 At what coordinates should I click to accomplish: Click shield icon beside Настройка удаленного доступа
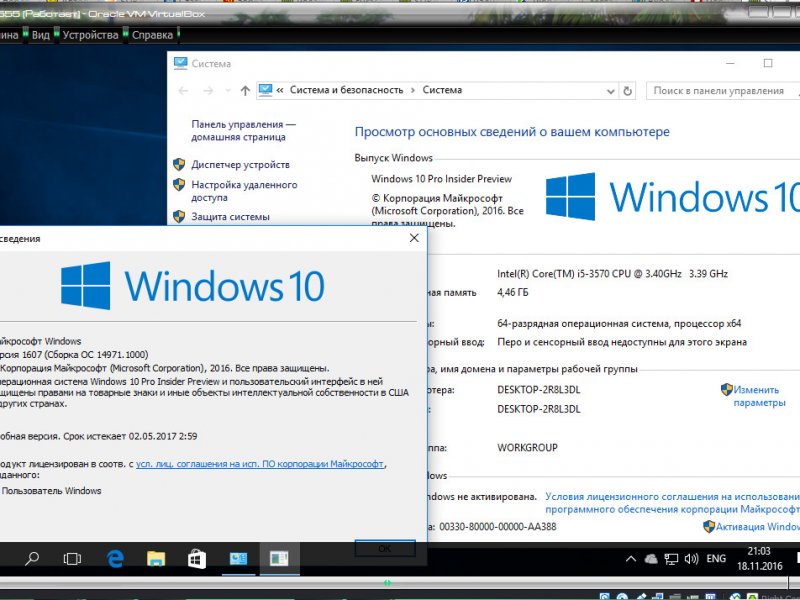point(179,185)
